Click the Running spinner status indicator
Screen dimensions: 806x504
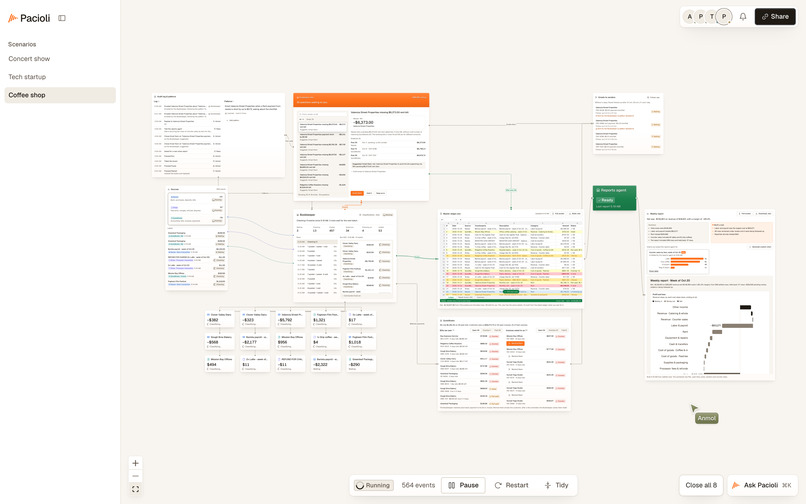click(x=374, y=485)
